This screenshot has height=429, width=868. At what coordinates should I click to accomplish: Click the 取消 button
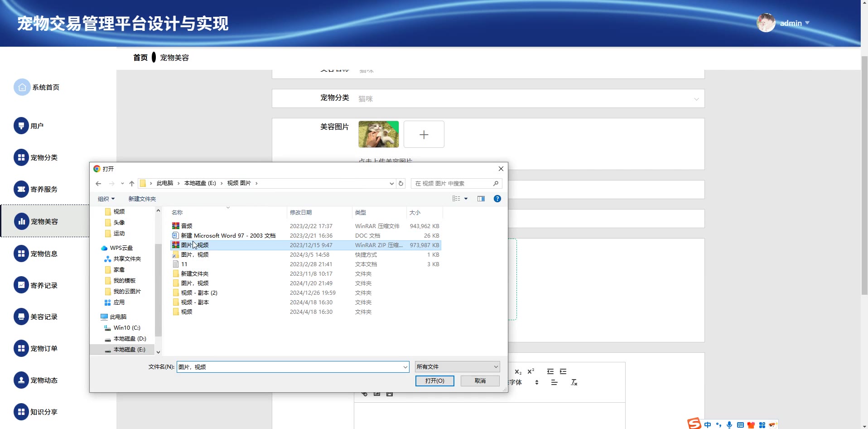click(480, 381)
